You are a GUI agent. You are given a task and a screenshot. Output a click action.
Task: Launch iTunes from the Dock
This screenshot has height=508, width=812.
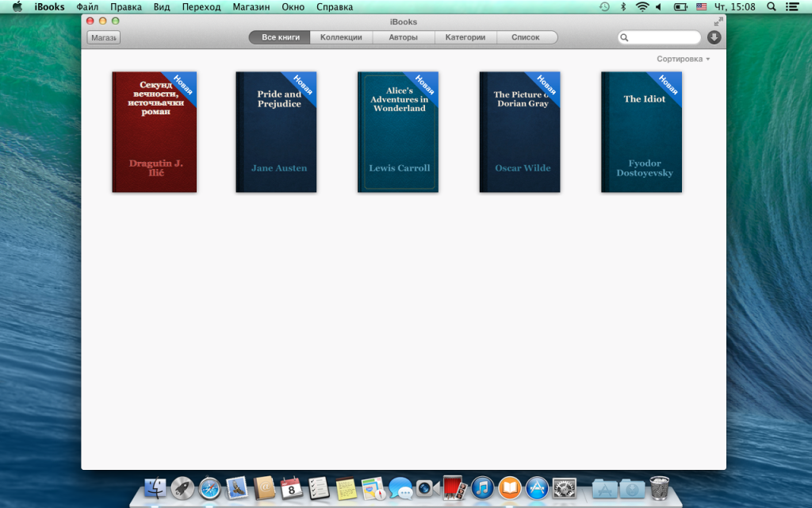pyautogui.click(x=482, y=487)
